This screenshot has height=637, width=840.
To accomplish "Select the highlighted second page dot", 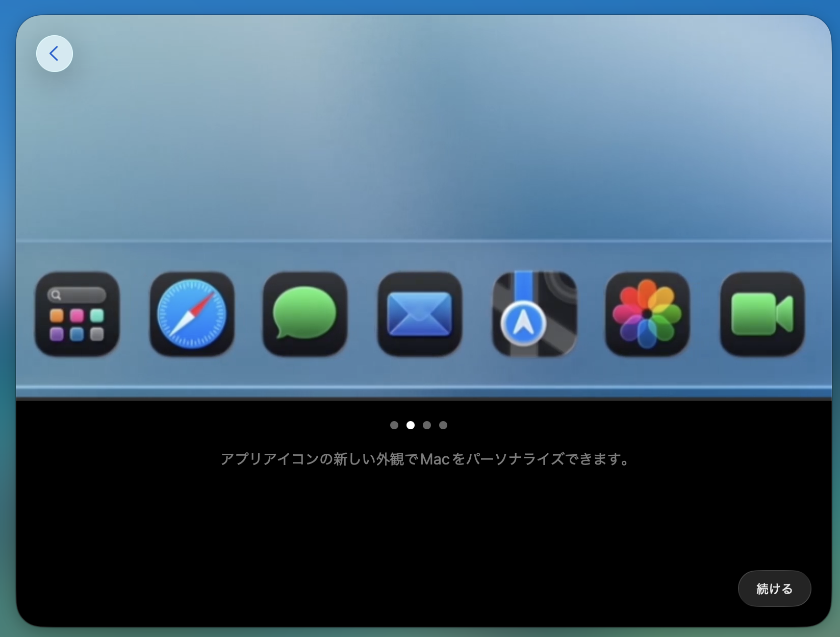I will coord(411,425).
